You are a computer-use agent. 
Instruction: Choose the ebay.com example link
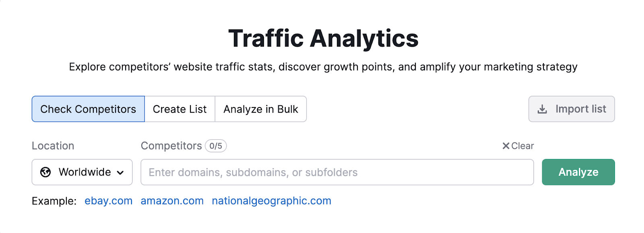click(x=108, y=201)
